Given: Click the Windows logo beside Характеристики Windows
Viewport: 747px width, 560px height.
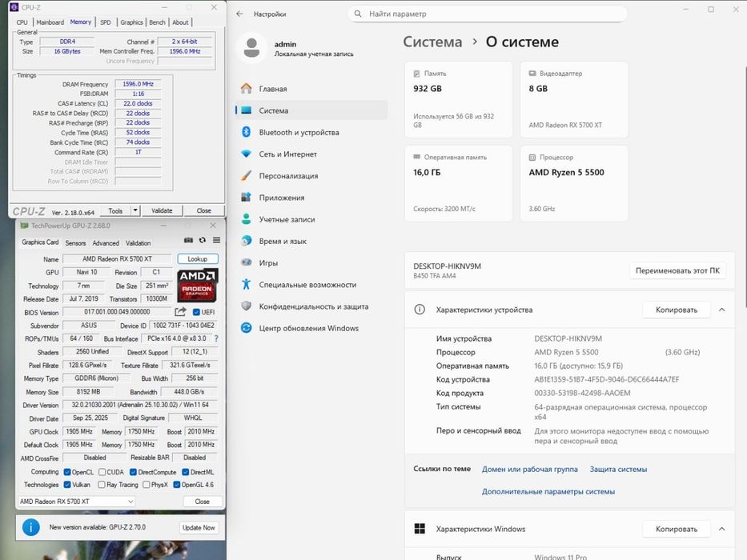Looking at the screenshot, I should pos(420,529).
